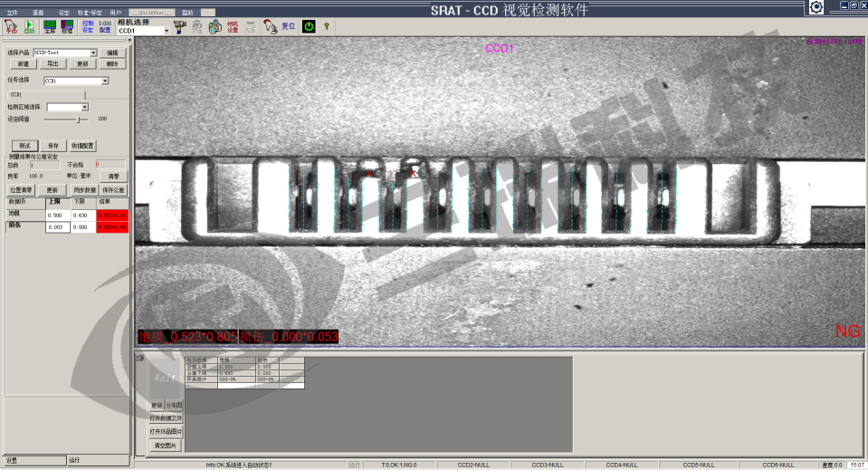Image resolution: width=868 pixels, height=470 pixels.
Task: Click the Wait thumbnail in bottom panel
Action: pyautogui.click(x=165, y=378)
